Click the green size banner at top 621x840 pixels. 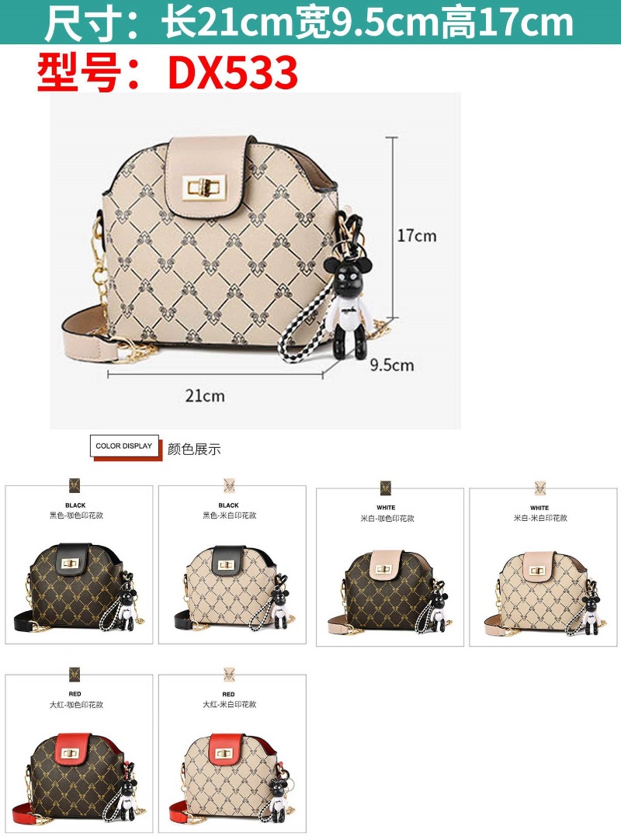pos(310,22)
